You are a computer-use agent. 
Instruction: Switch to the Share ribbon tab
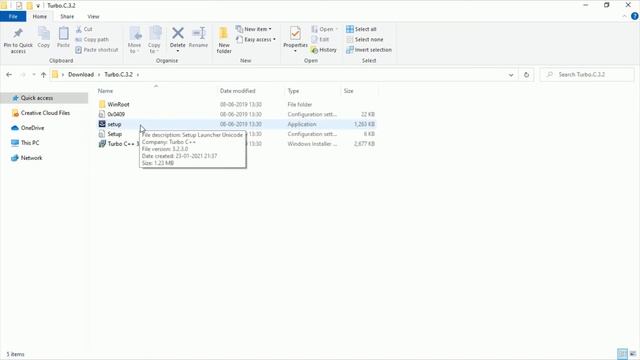(x=67, y=16)
